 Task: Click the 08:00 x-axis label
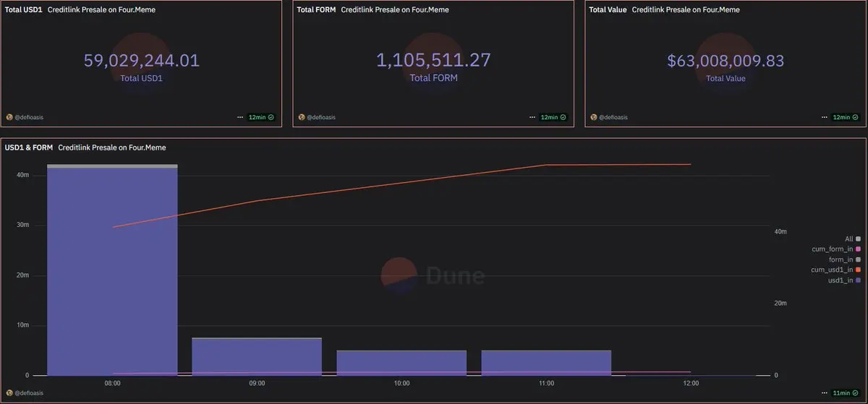click(112, 383)
